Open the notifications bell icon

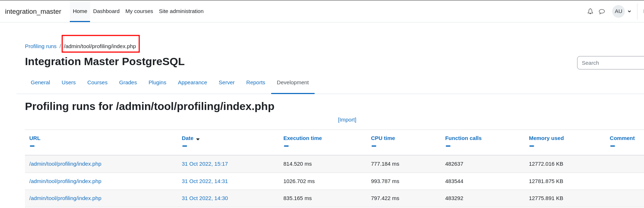pyautogui.click(x=590, y=11)
